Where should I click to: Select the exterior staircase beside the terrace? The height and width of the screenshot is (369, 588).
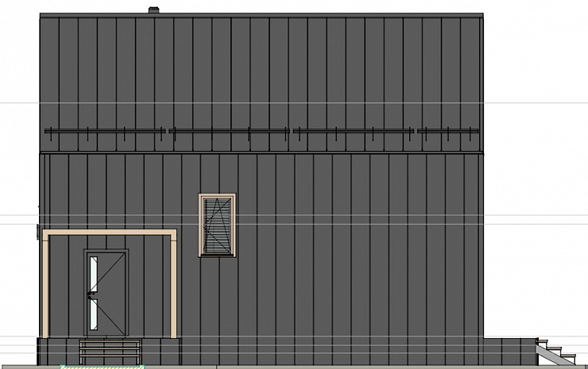coord(556,352)
